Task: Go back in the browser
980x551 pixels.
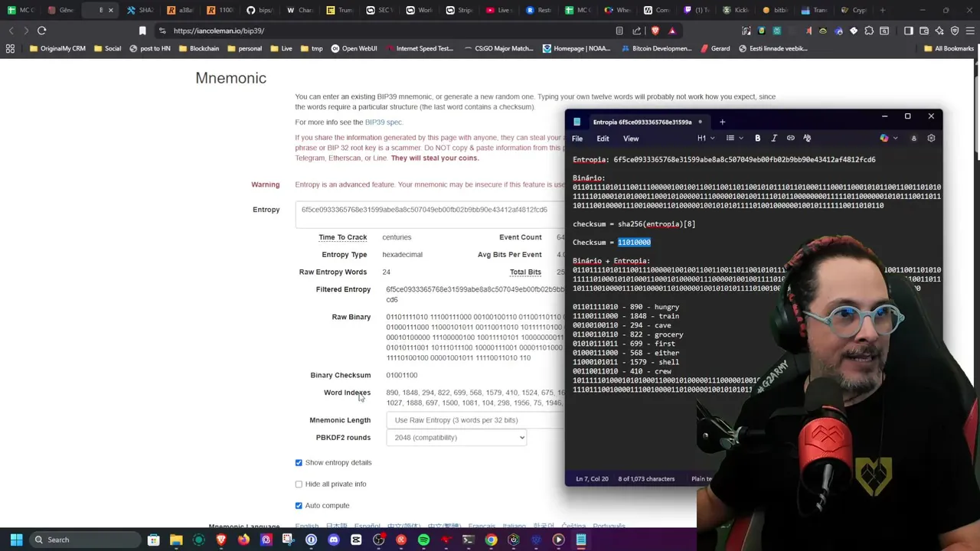Action: [x=11, y=31]
